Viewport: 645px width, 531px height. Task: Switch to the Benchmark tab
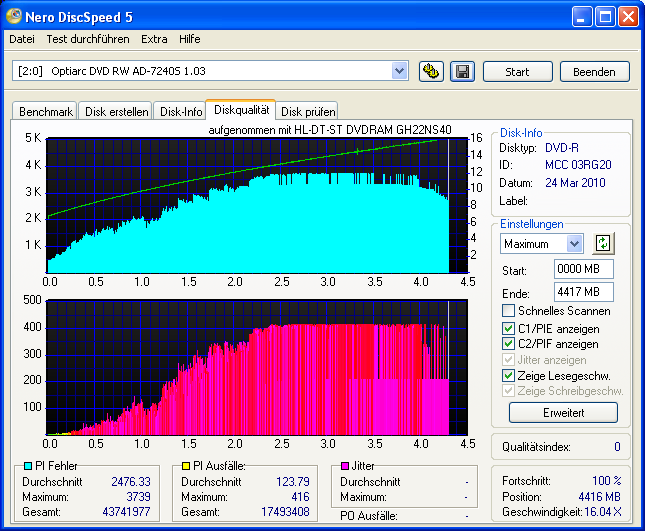point(45,111)
